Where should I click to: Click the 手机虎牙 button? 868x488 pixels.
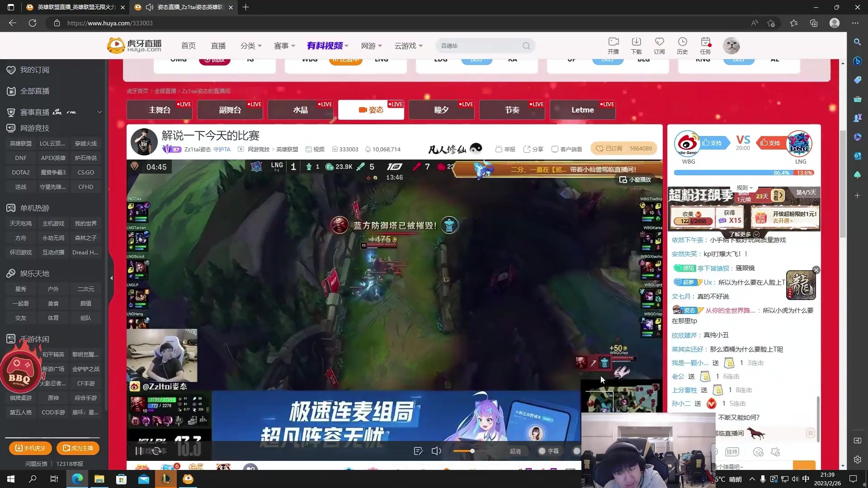[30, 448]
